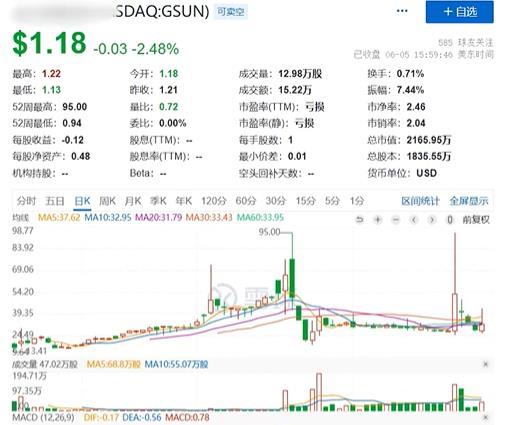Zoom in the K-line chart with plus icon
The width and height of the screenshot is (506, 425).
click(x=378, y=220)
